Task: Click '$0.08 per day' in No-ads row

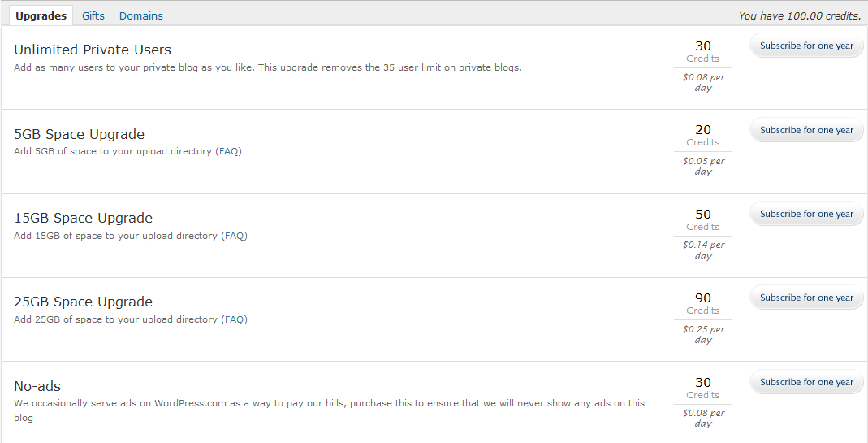Action: tap(703, 418)
